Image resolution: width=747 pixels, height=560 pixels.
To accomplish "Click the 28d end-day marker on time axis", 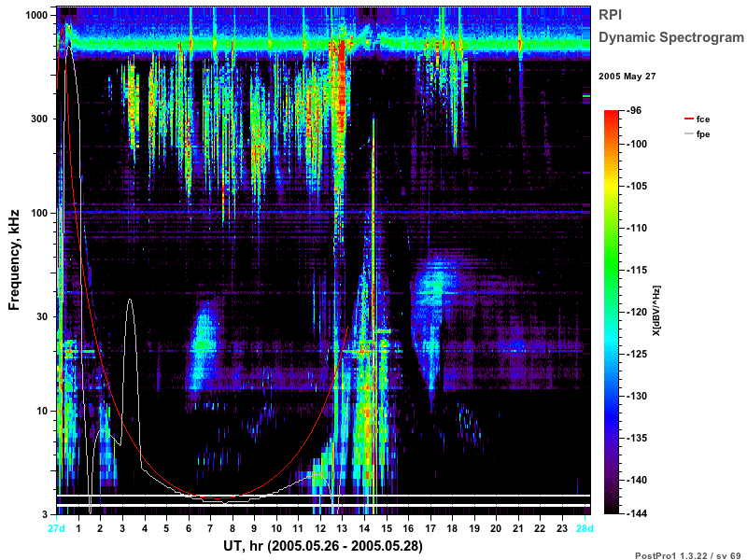I will 585,528.
